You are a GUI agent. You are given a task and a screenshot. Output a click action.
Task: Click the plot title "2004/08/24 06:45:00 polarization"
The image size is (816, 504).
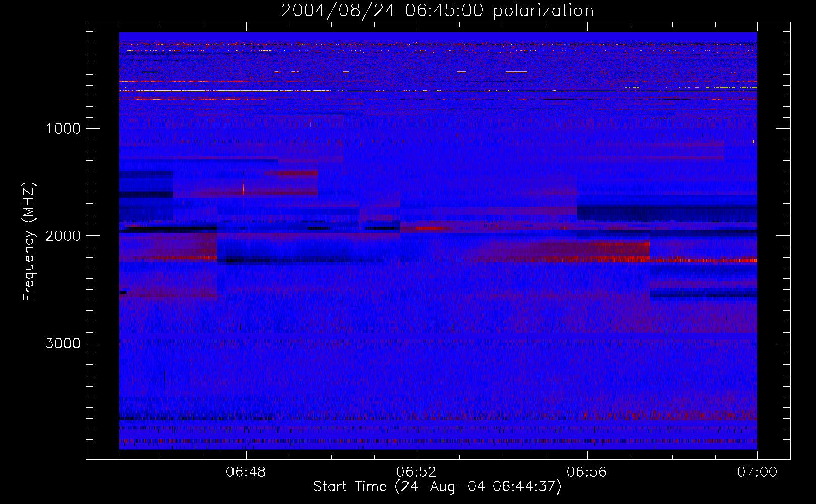tap(437, 11)
